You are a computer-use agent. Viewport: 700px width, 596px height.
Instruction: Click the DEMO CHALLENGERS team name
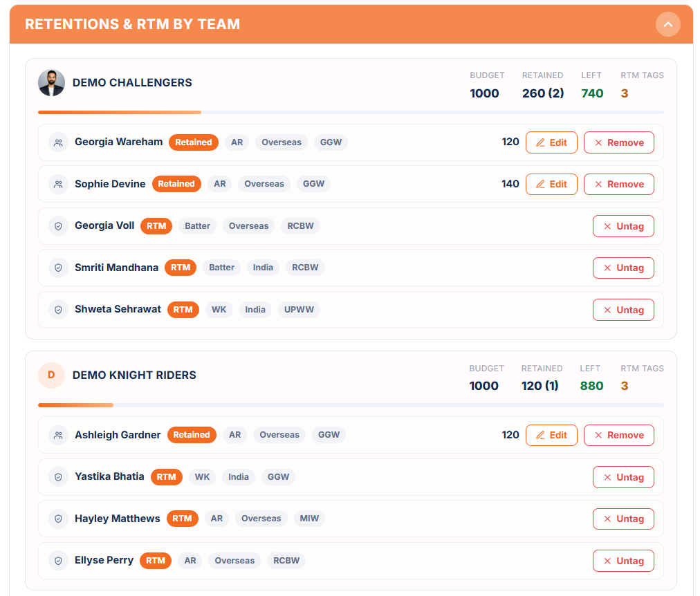click(132, 83)
